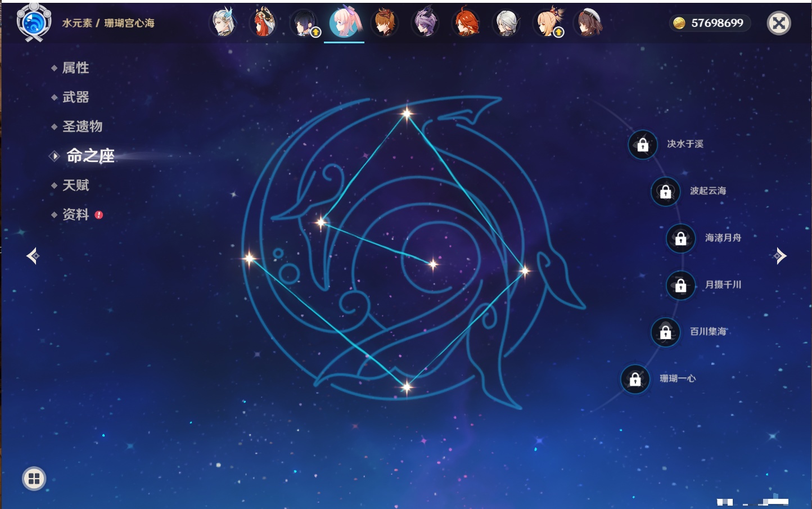This screenshot has width=812, height=509.
Task: Select the grey-haired character portrait
Action: click(507, 23)
